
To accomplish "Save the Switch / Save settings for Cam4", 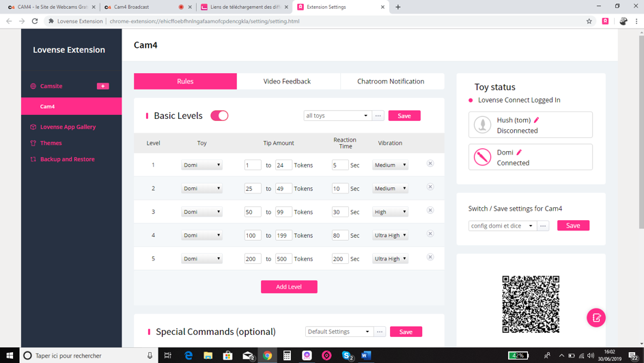I will (573, 226).
